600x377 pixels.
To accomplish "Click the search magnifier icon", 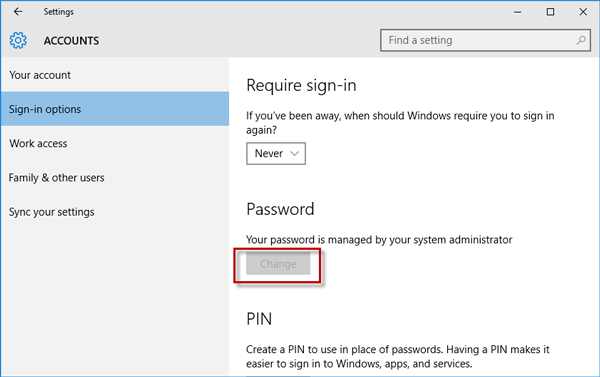I will [x=581, y=40].
